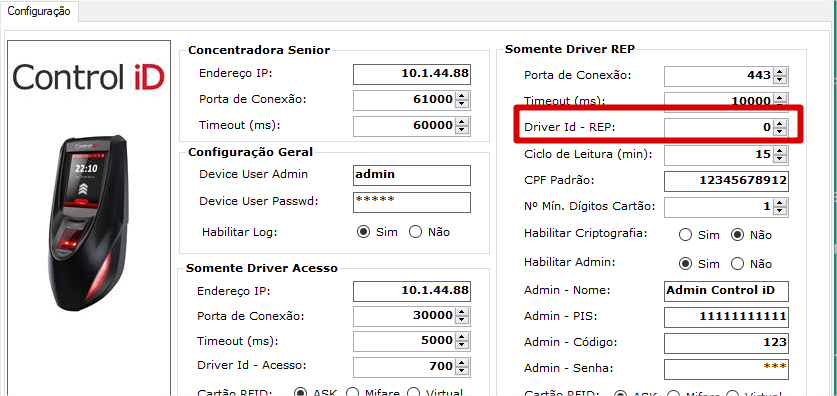
Task: Click the Concentradora Endereço IP field
Action: (x=412, y=74)
